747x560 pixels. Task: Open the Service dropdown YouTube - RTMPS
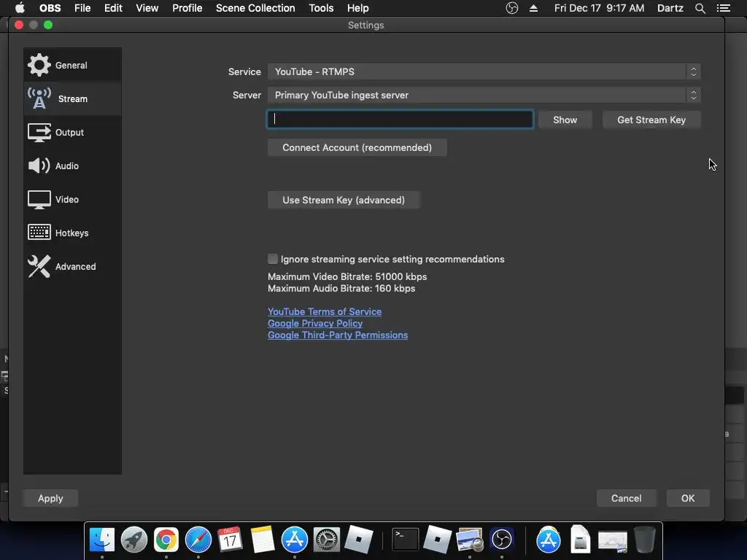(x=484, y=71)
